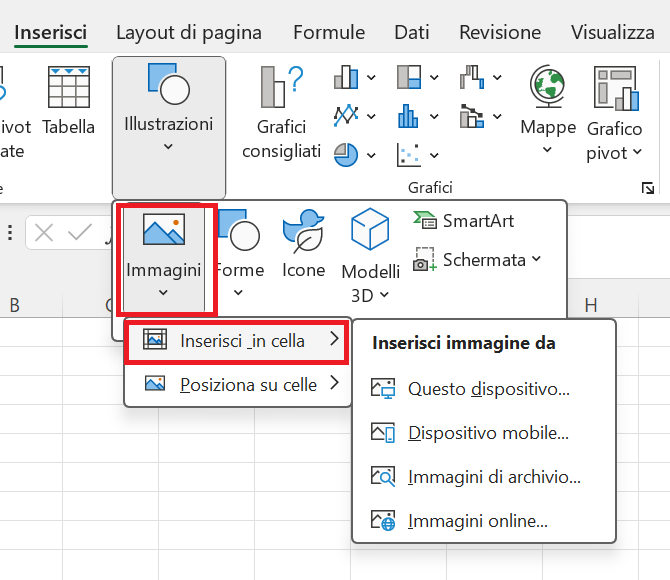This screenshot has width=670, height=580.
Task: Open the Grafici dialog launcher arrow
Action: point(648,188)
